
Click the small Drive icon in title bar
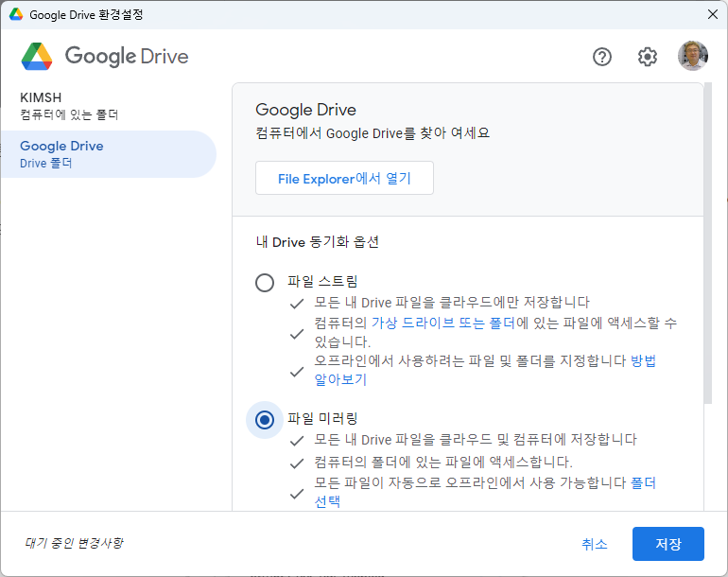pos(15,15)
